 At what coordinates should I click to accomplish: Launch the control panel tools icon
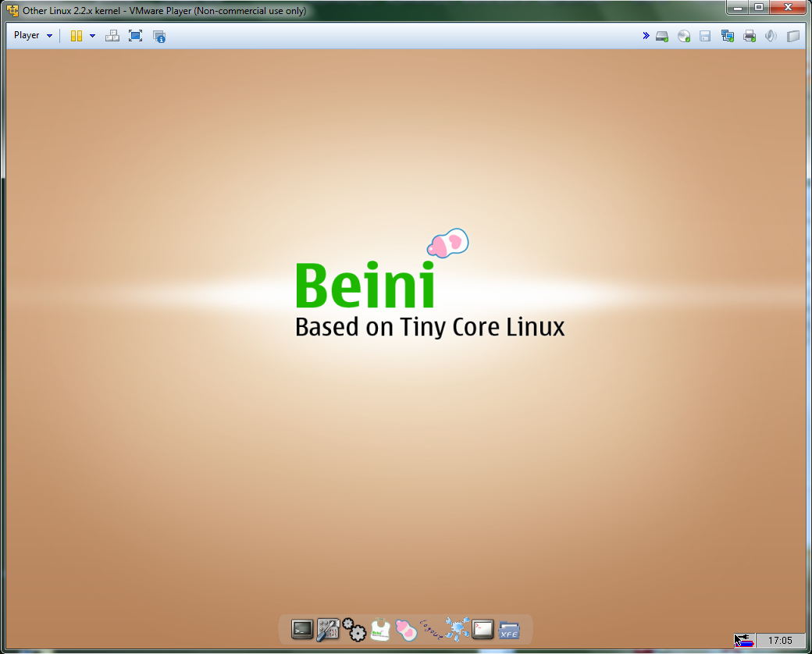pyautogui.click(x=328, y=629)
